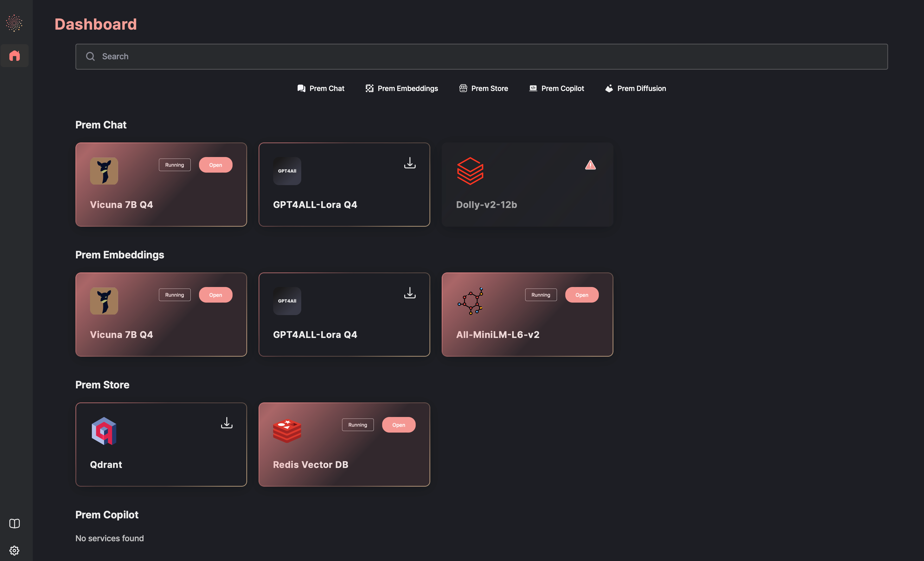Open documentation book icon in sidebar
Viewport: 924px width, 561px height.
(x=14, y=524)
